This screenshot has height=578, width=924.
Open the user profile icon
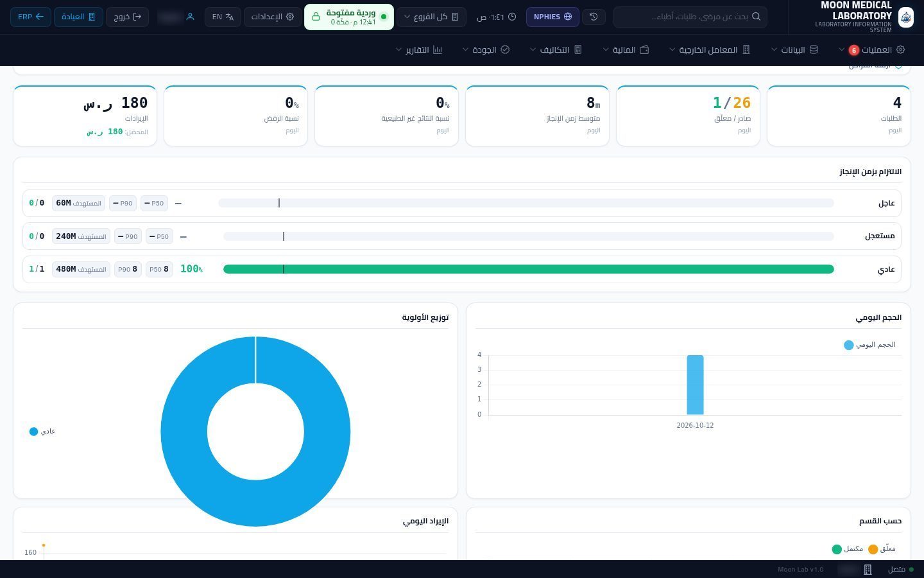point(190,17)
